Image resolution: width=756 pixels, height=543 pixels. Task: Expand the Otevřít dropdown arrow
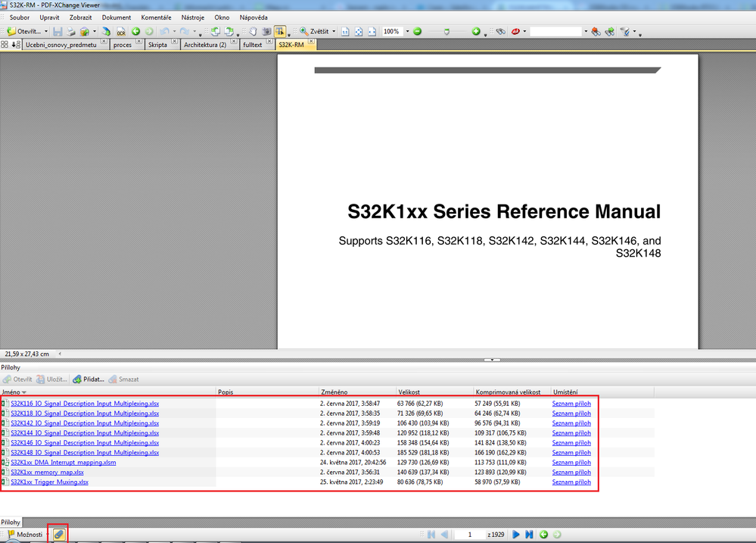[x=46, y=31]
